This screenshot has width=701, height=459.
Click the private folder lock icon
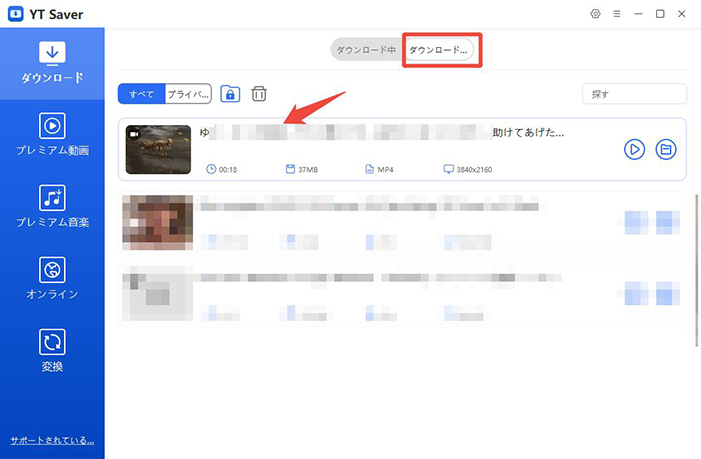click(230, 94)
